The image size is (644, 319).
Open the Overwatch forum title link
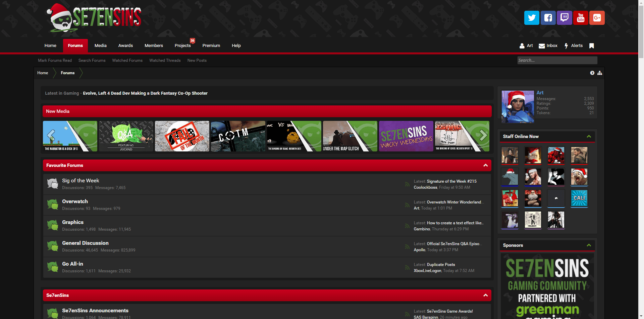(x=75, y=201)
